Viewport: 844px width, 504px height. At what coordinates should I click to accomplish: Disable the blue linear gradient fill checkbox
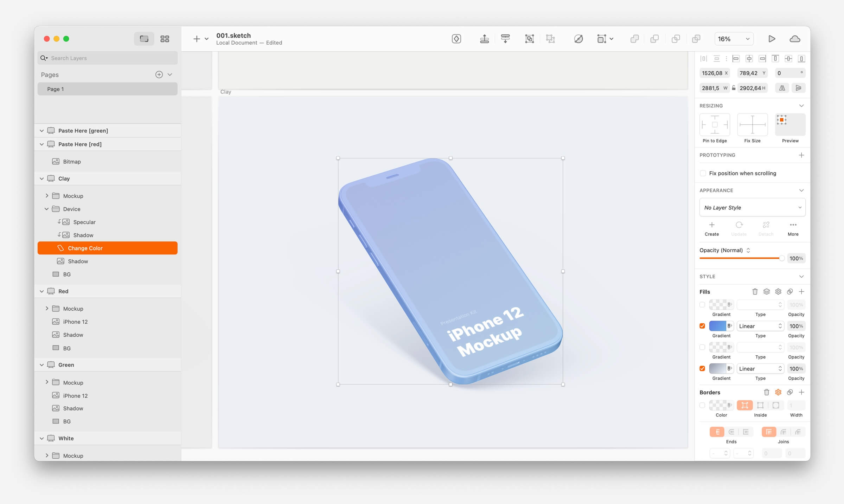pos(702,326)
